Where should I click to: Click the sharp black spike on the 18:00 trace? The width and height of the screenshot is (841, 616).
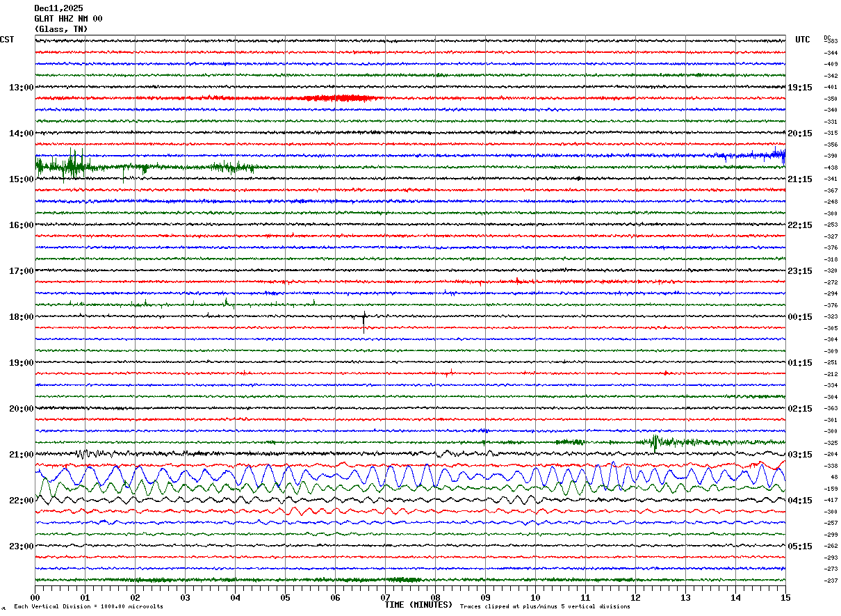(x=364, y=321)
